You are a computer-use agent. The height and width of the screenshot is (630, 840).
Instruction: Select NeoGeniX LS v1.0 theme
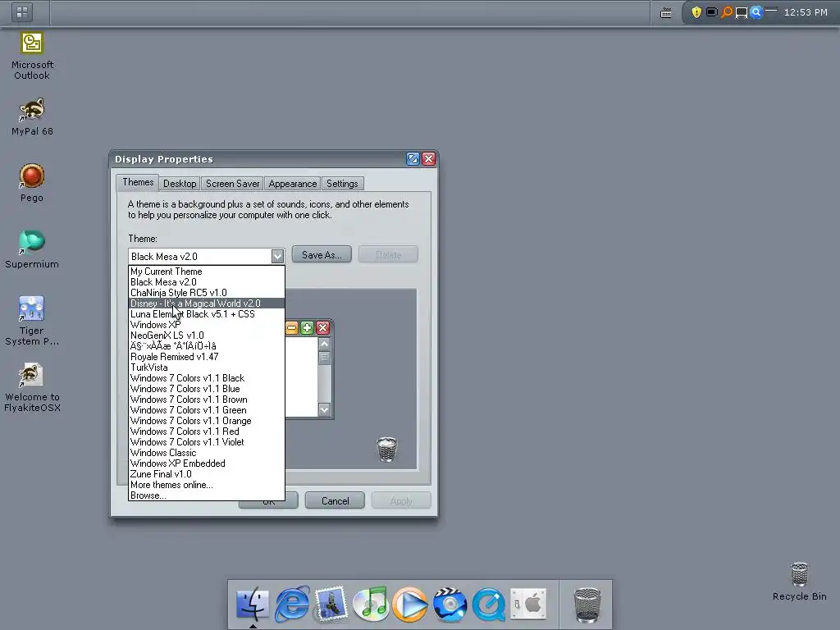206,336
